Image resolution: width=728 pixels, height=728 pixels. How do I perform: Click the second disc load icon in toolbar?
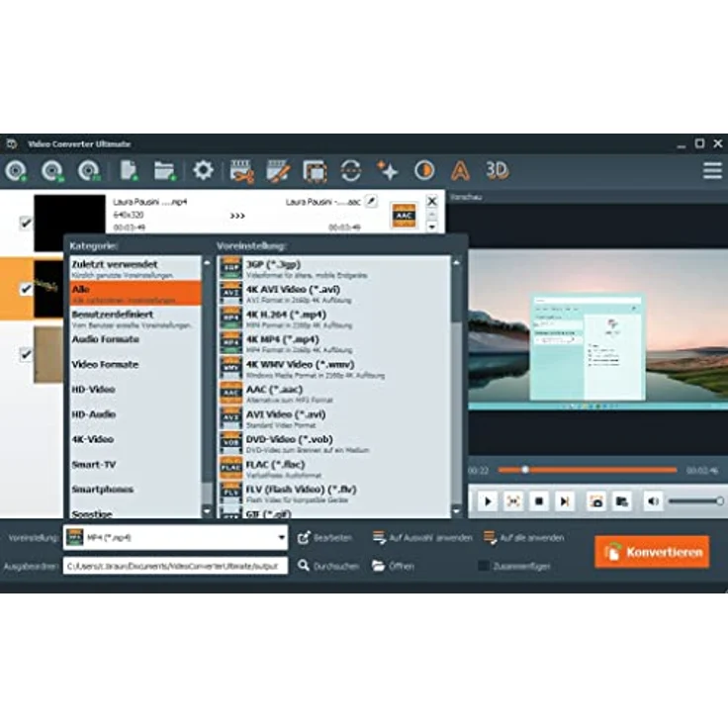coord(52,170)
